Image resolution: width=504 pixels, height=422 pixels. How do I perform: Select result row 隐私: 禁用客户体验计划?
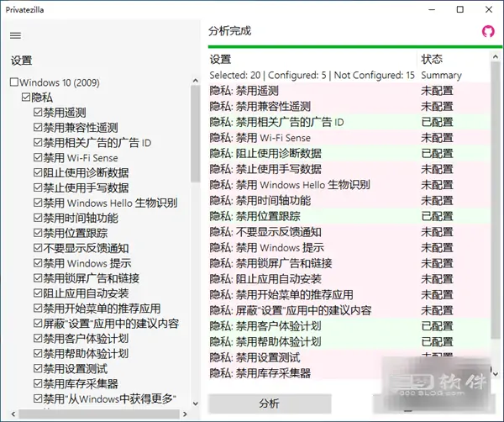pos(349,326)
